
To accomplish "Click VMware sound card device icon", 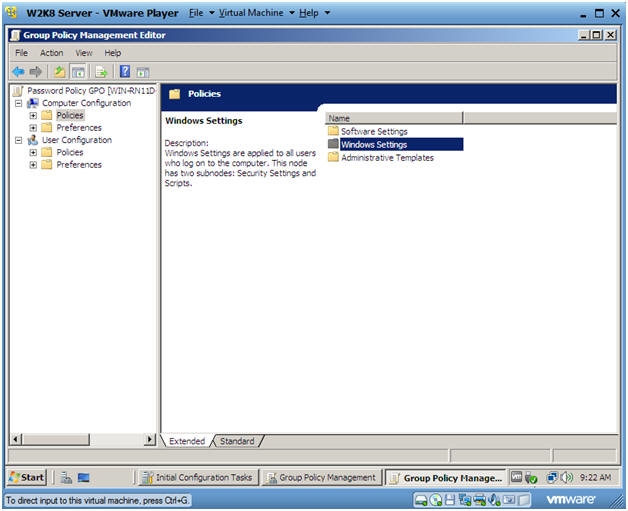I will coord(494,500).
